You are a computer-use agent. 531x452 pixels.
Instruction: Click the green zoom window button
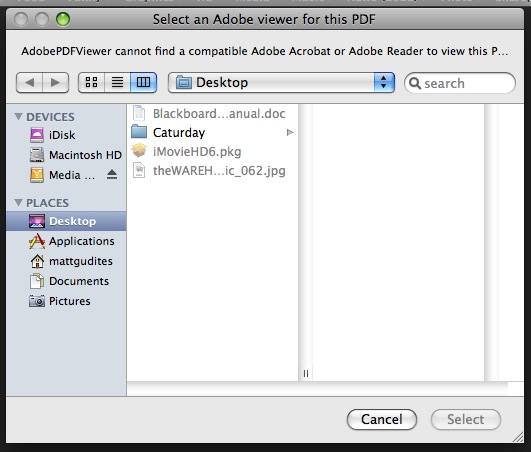point(63,19)
